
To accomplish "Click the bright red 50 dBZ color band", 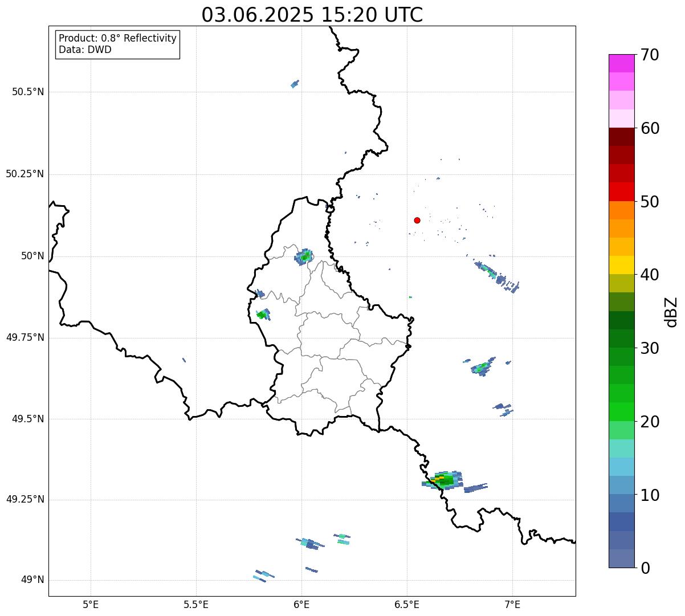I will [622, 192].
